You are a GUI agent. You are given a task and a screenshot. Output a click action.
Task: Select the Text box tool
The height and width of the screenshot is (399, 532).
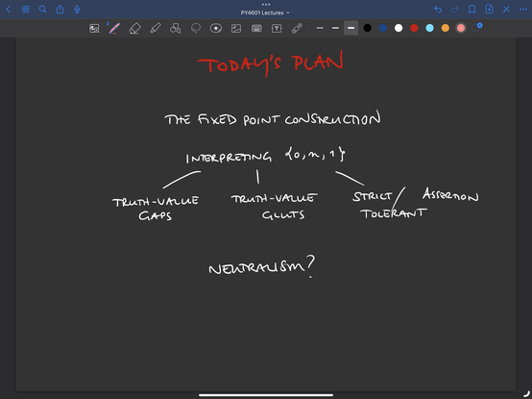pyautogui.click(x=277, y=28)
